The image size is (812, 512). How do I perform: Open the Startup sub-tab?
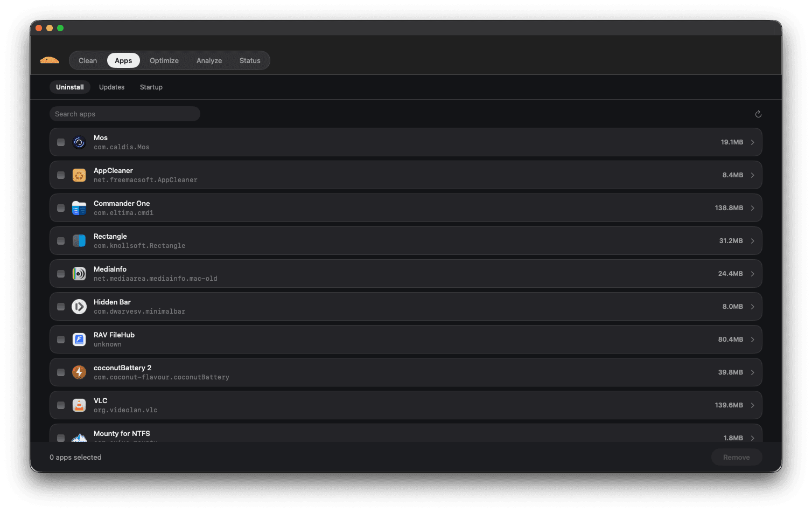151,87
